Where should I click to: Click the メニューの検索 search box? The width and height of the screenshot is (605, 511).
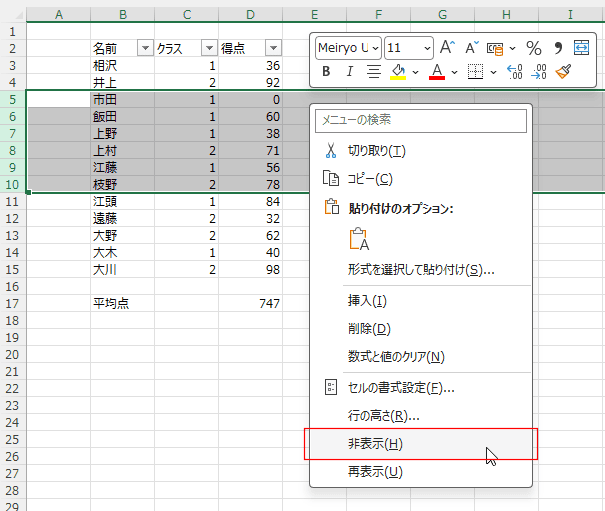(421, 121)
